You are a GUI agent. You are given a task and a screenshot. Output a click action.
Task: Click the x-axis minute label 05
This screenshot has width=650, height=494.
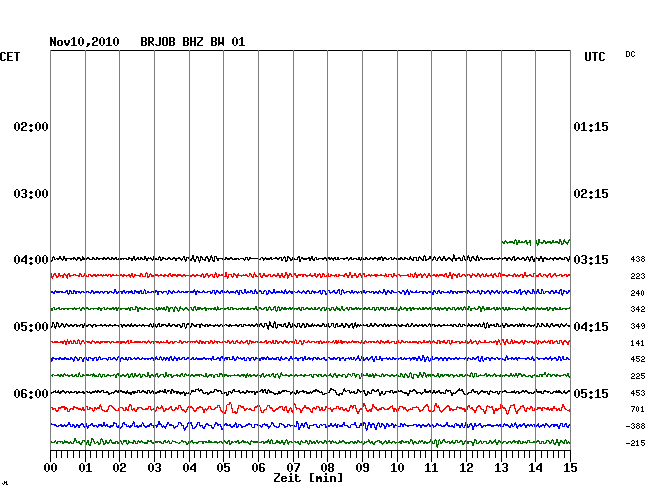click(223, 468)
